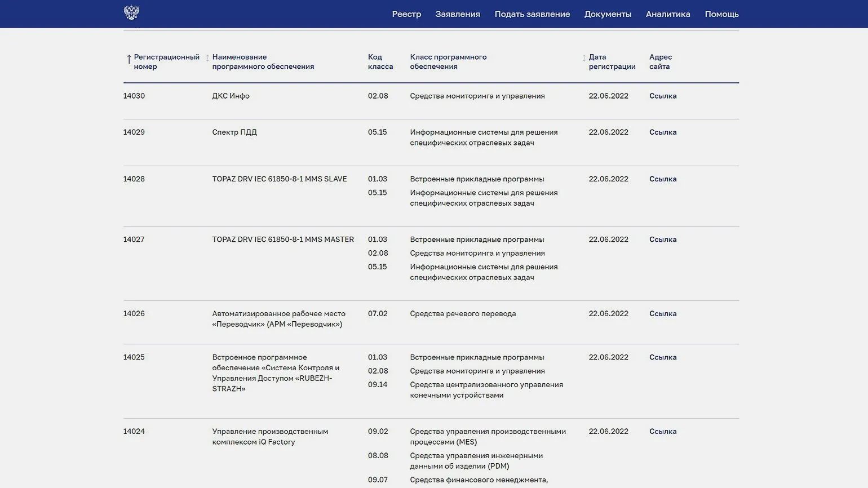Open Ссылка link for ДКС Инфо
The image size is (868, 488).
(663, 96)
